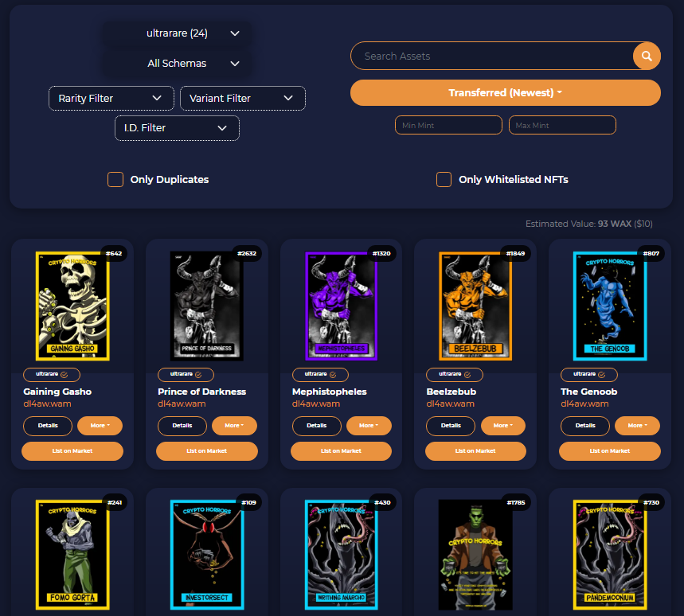Open the Mephistopheles card image
The width and height of the screenshot is (684, 616).
pos(341,306)
